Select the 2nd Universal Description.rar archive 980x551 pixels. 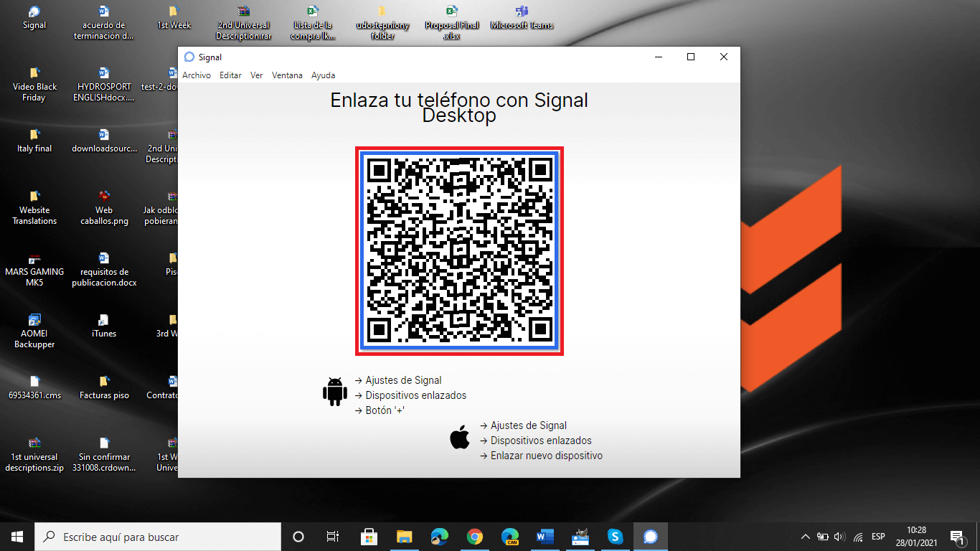tap(244, 24)
